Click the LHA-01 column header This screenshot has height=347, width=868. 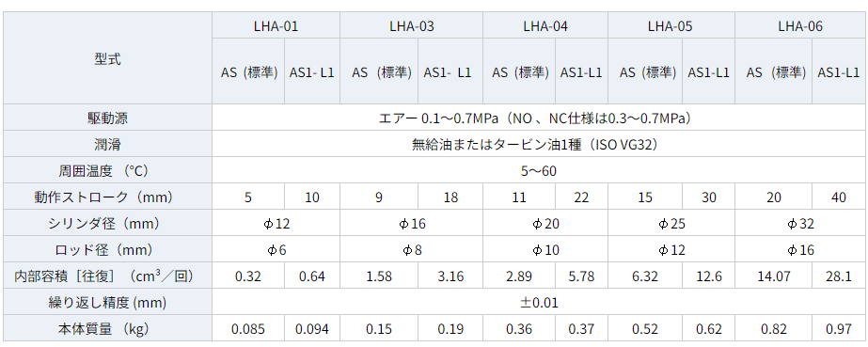(276, 25)
